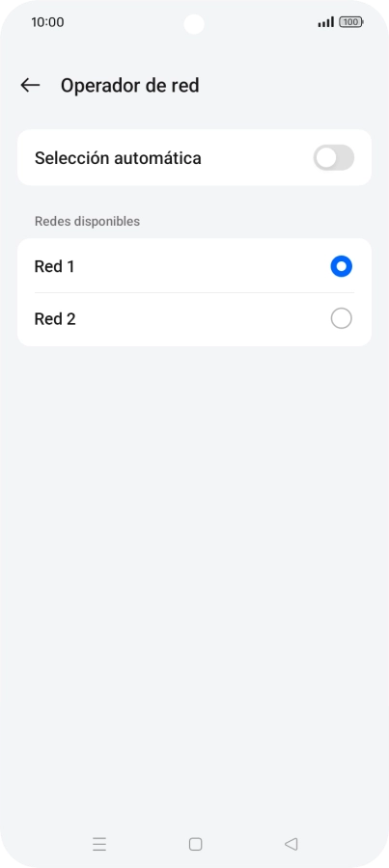Choose the Red 2 list row
This screenshot has width=389, height=868.
195,319
